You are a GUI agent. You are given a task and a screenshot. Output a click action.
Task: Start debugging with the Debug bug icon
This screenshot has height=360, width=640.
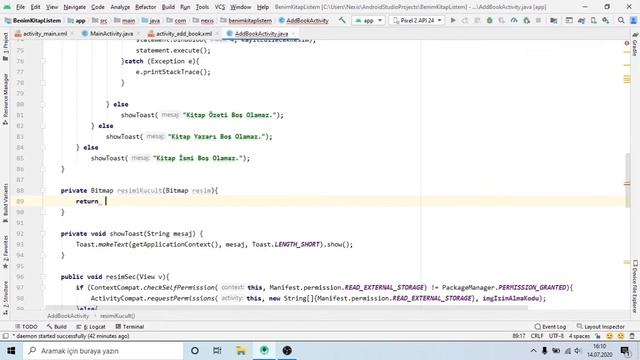tap(489, 20)
